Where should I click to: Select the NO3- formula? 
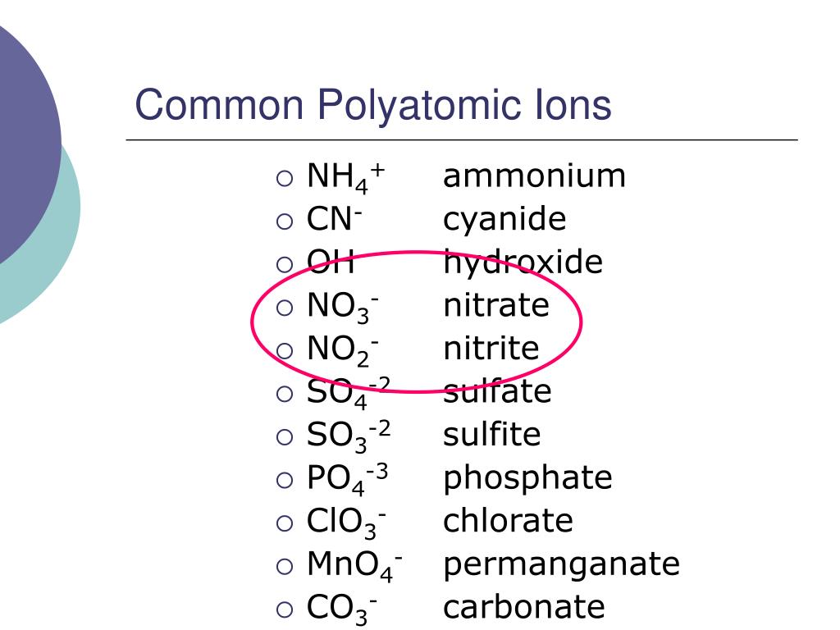coord(343,308)
